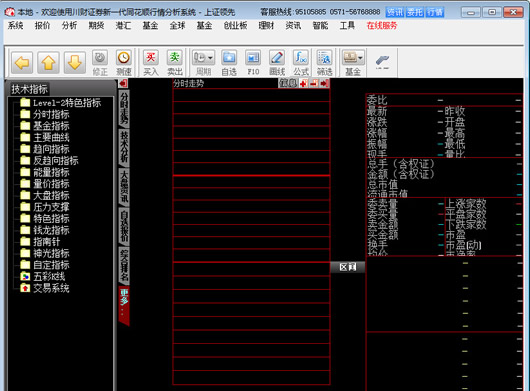Open the 创业板 menu

235,26
